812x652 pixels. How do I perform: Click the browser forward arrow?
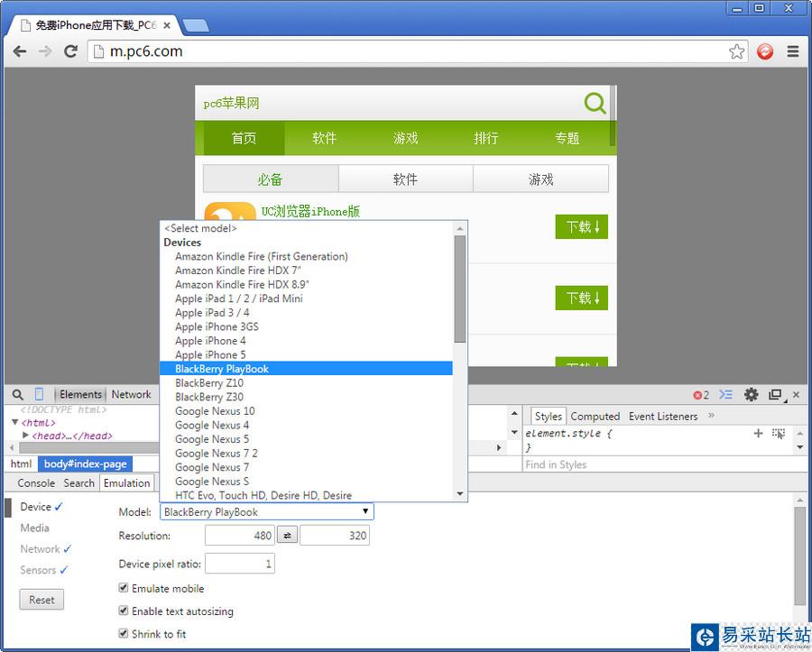pos(46,51)
